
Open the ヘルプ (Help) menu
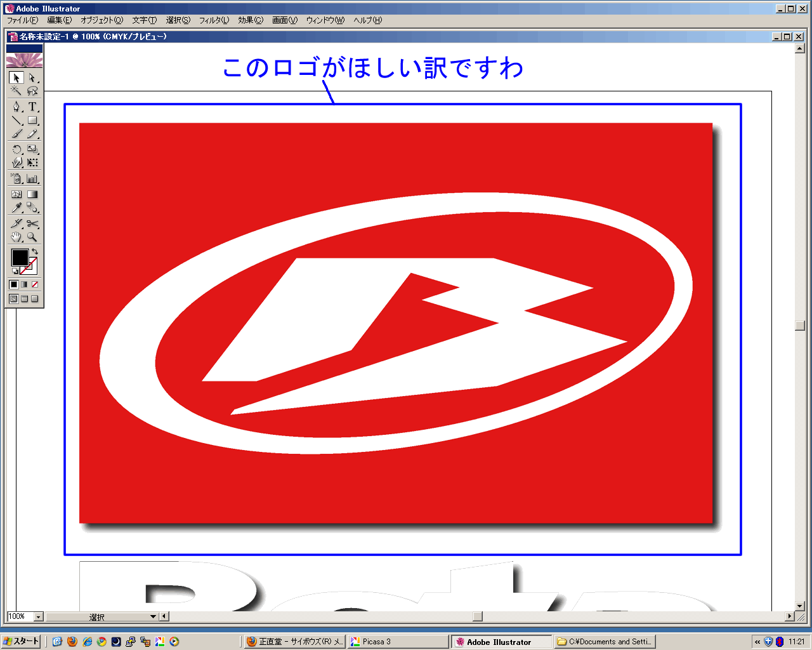[368, 20]
